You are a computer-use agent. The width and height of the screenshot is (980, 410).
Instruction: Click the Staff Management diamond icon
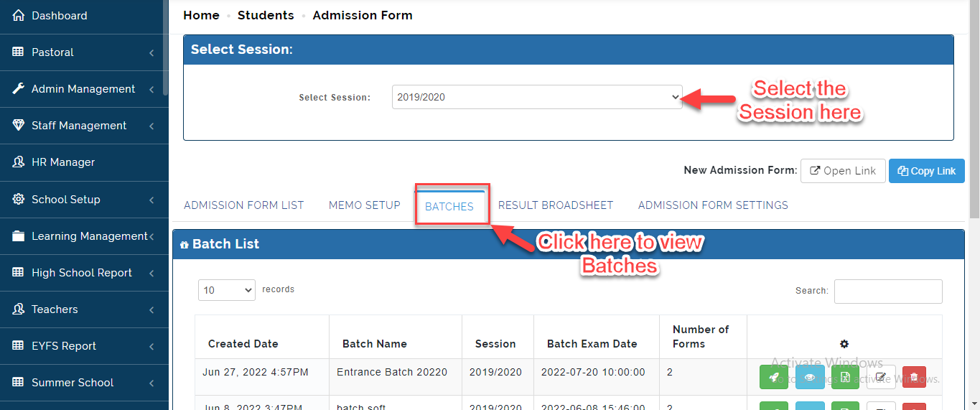(19, 125)
